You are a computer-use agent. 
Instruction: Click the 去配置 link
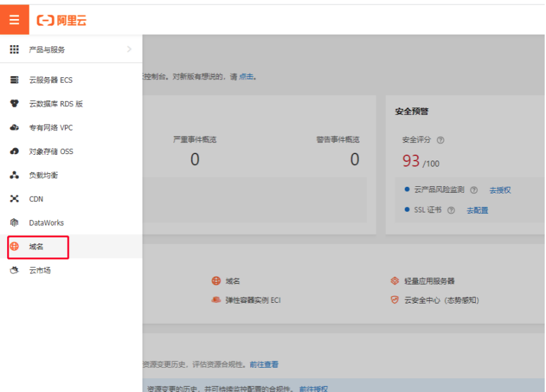click(x=477, y=210)
